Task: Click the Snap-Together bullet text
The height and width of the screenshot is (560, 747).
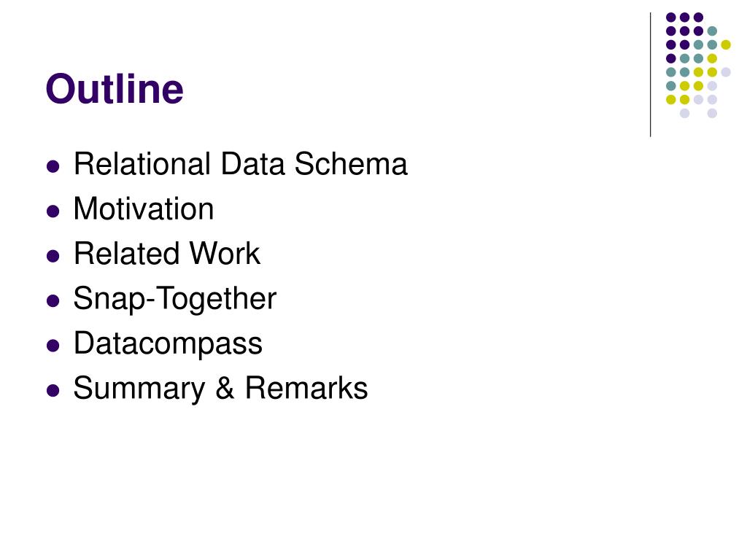Action: 175,299
